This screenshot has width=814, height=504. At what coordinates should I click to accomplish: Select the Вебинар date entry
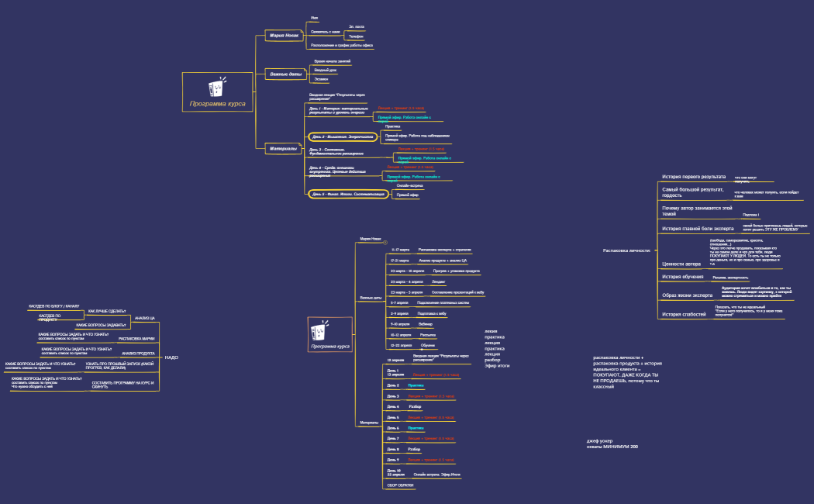click(x=426, y=323)
